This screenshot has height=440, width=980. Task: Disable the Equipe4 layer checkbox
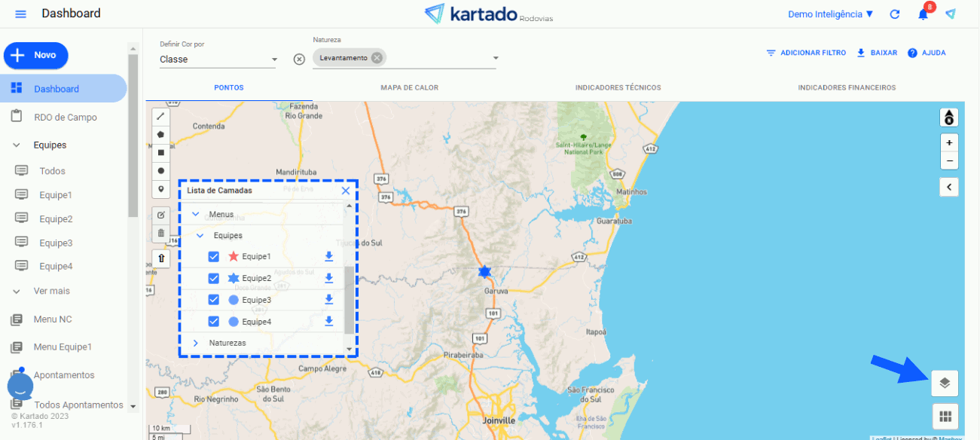[x=214, y=322]
